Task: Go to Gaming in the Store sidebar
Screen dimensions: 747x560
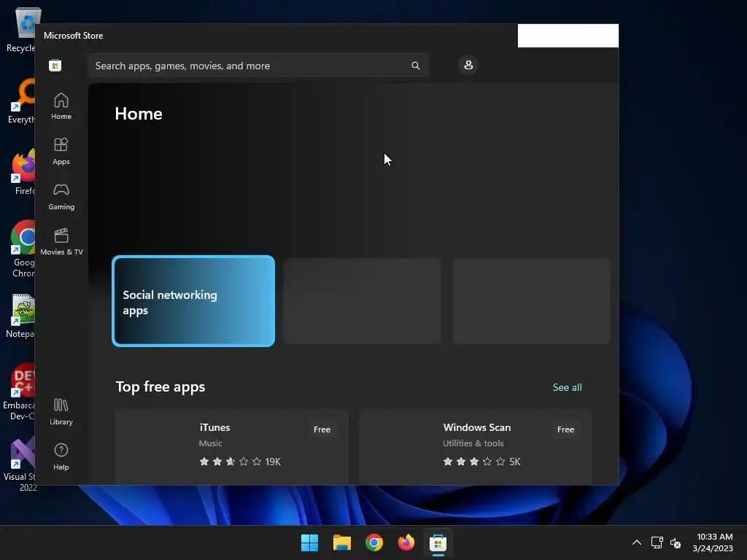Action: pos(61,197)
